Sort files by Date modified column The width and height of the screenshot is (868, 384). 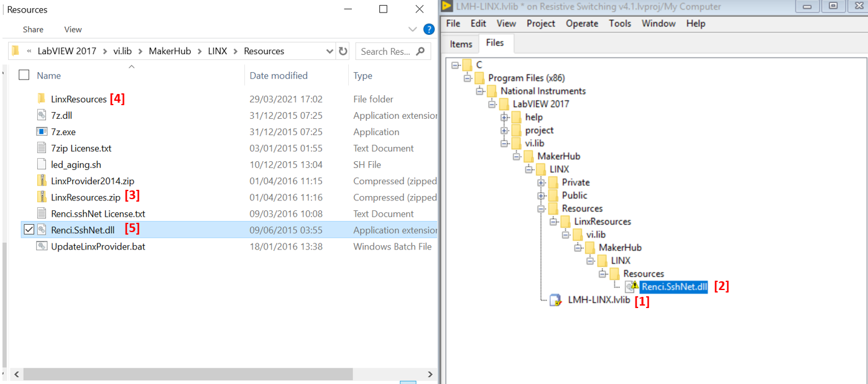click(279, 75)
